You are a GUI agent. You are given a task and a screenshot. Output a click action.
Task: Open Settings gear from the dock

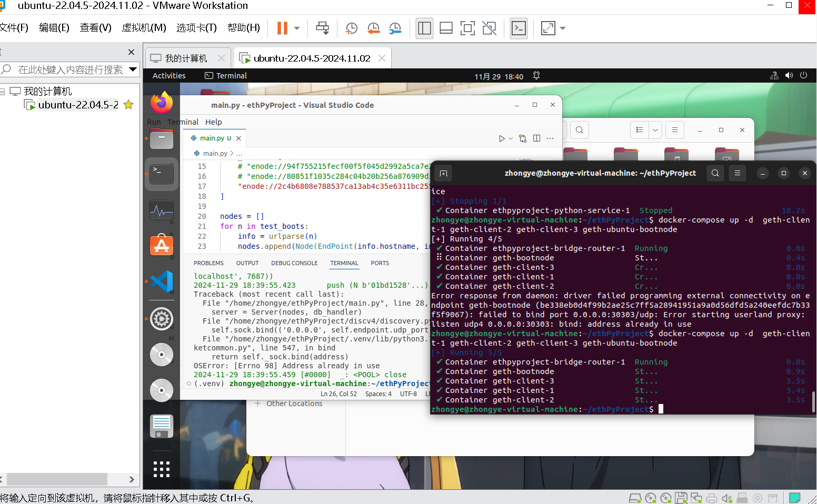(x=162, y=319)
